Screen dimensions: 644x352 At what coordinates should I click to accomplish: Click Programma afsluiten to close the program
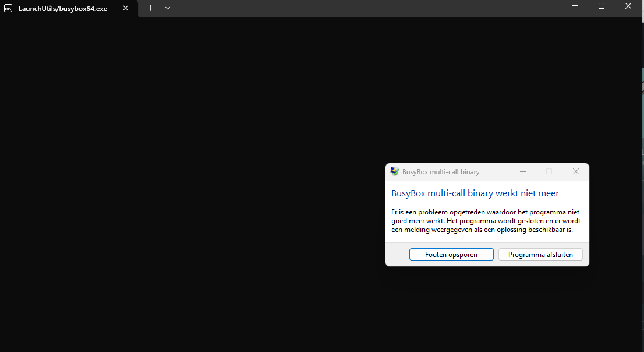point(540,255)
